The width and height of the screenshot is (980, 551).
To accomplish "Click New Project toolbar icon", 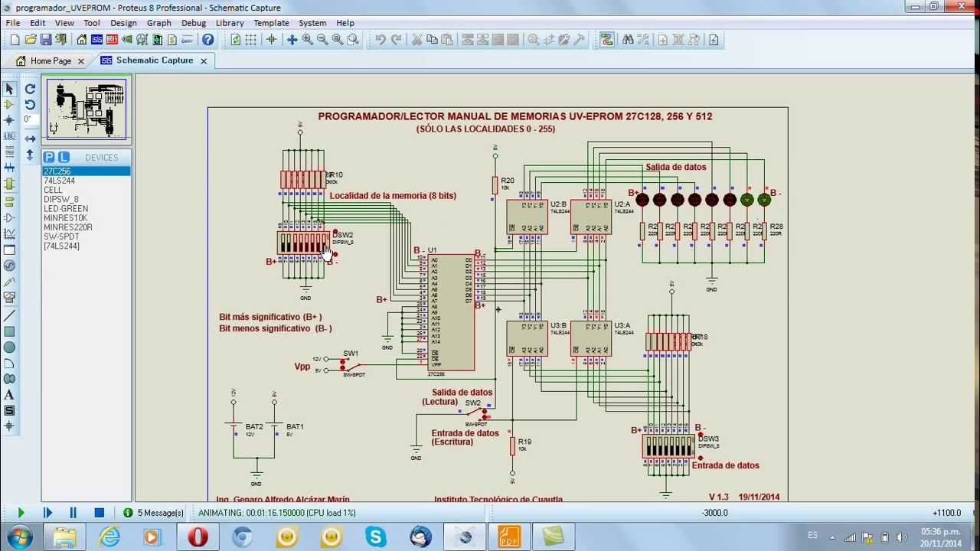I will (x=15, y=40).
